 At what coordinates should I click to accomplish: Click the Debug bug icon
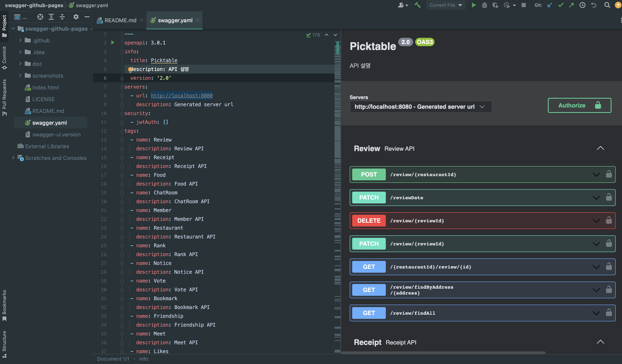coord(484,5)
